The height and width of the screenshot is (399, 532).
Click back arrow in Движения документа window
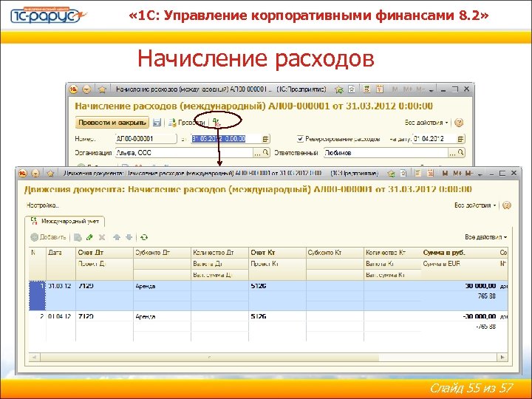[x=35, y=174]
